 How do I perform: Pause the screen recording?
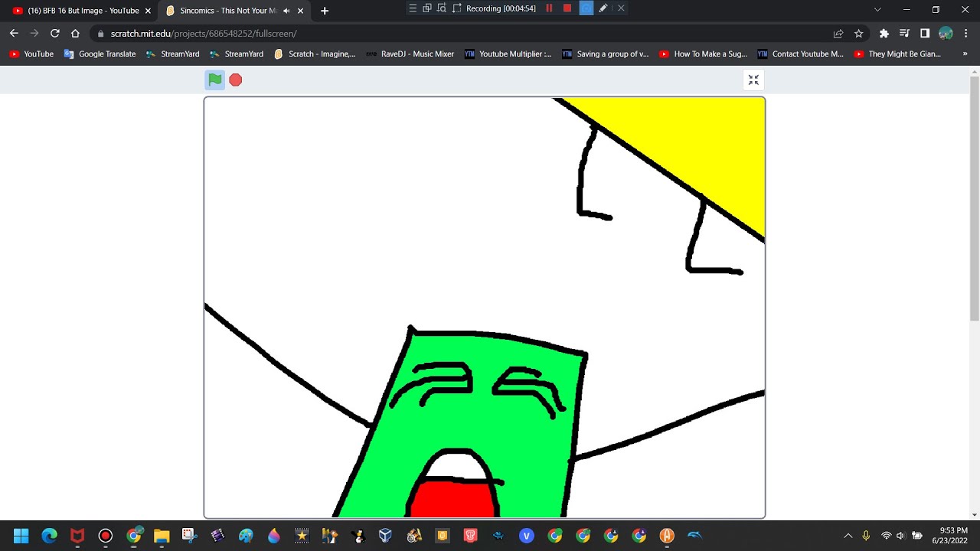[549, 8]
